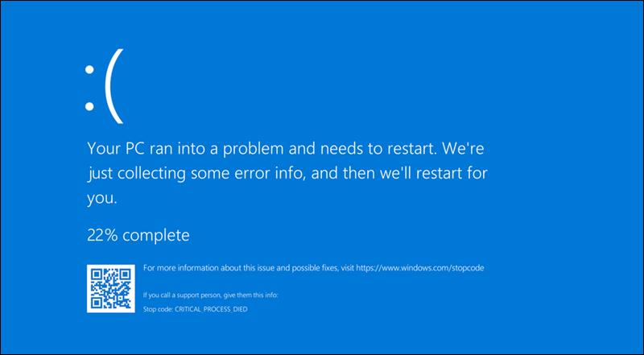The height and width of the screenshot is (355, 644).
Task: Click the "If you call a support person" line
Action: point(209,295)
